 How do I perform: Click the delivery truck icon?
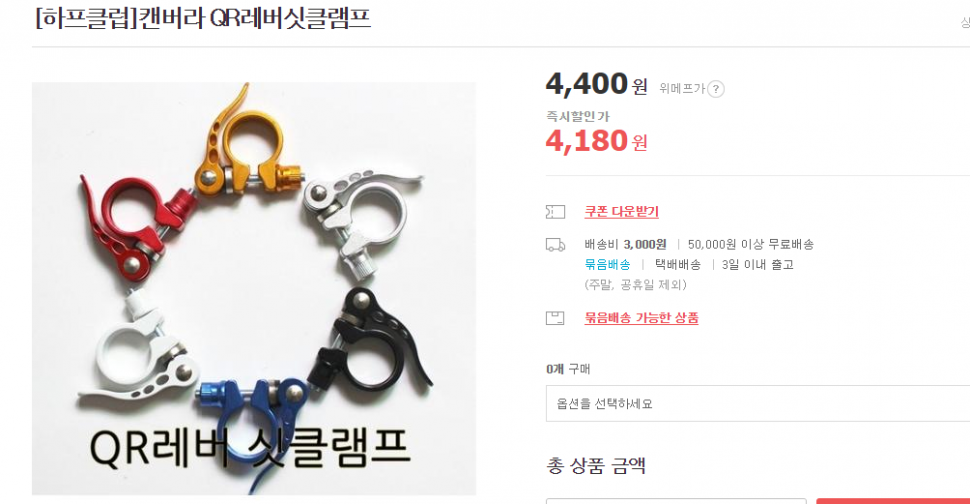click(x=555, y=245)
